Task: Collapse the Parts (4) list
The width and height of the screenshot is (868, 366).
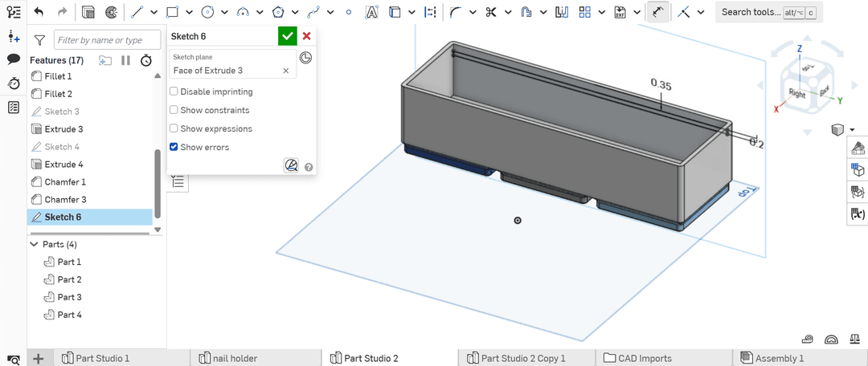Action: (x=35, y=244)
